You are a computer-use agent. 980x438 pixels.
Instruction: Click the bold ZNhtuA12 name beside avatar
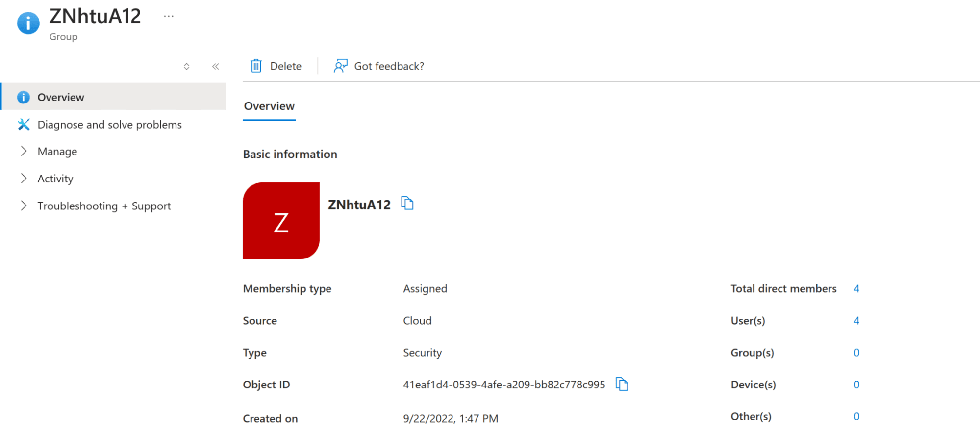point(359,205)
